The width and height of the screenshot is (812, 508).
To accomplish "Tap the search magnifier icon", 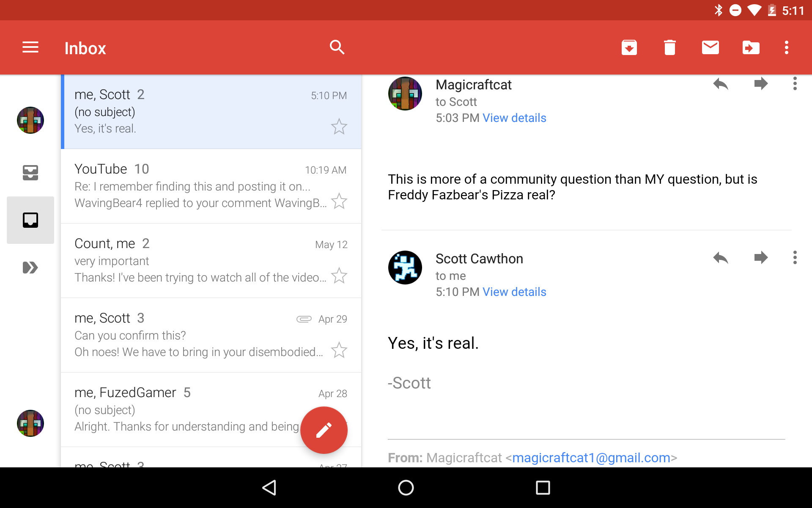I will (x=337, y=47).
